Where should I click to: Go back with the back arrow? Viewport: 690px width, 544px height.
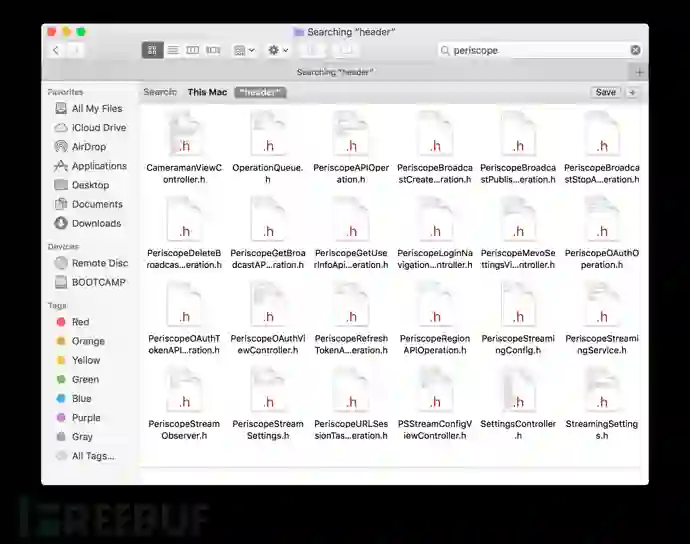tap(56, 50)
